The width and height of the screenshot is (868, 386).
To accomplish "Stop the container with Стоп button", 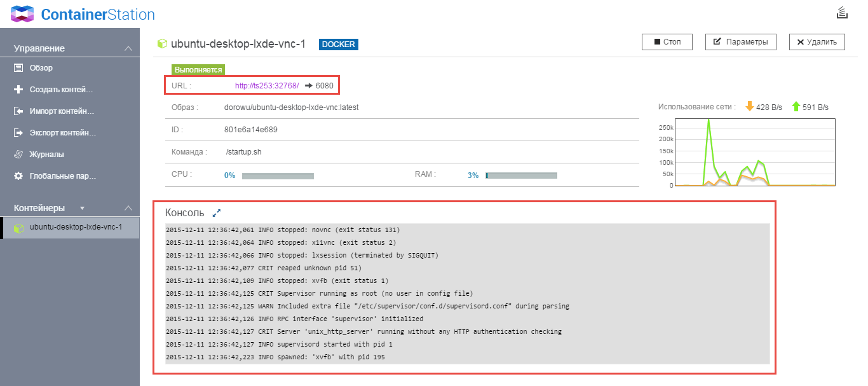I will coord(667,42).
